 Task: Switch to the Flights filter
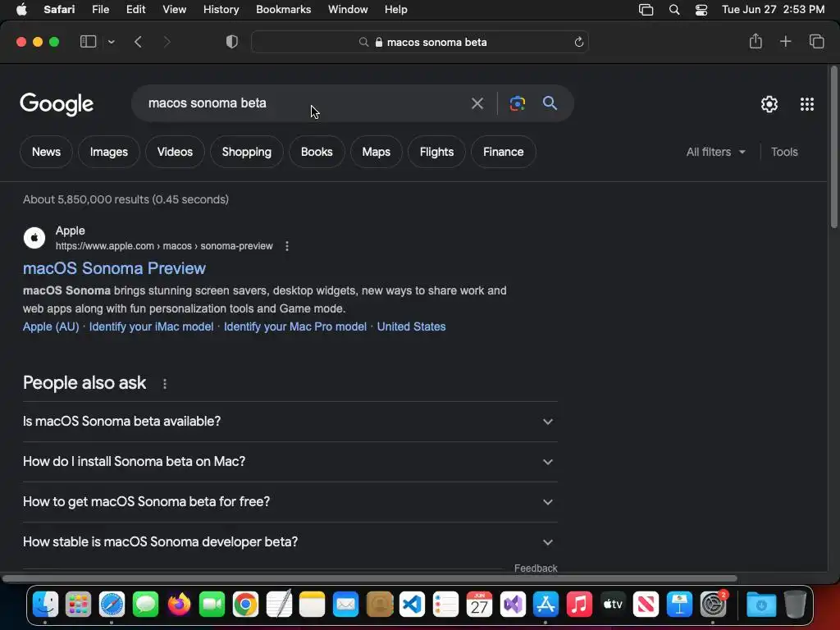436,152
